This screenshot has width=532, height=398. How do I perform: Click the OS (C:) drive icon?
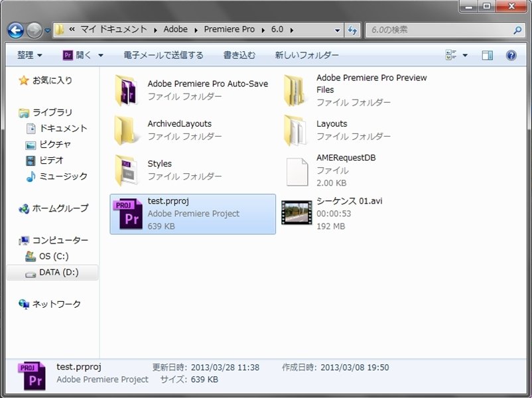coord(31,256)
